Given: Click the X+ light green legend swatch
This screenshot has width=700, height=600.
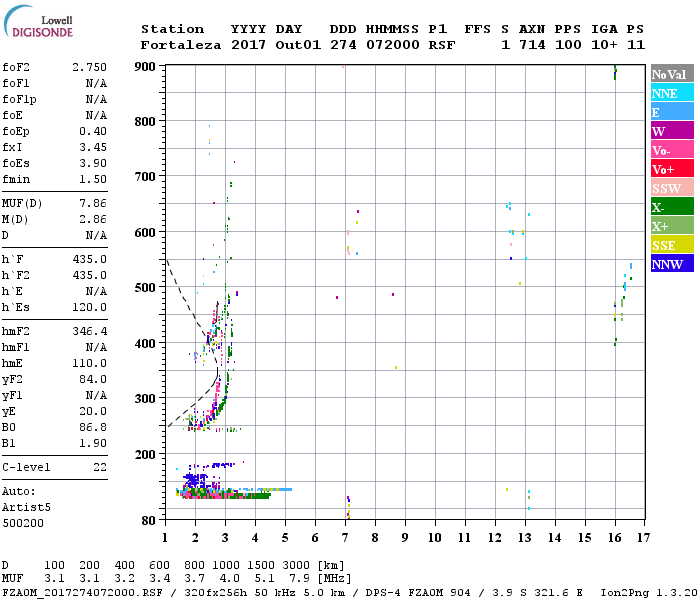Looking at the screenshot, I should (x=672, y=225).
